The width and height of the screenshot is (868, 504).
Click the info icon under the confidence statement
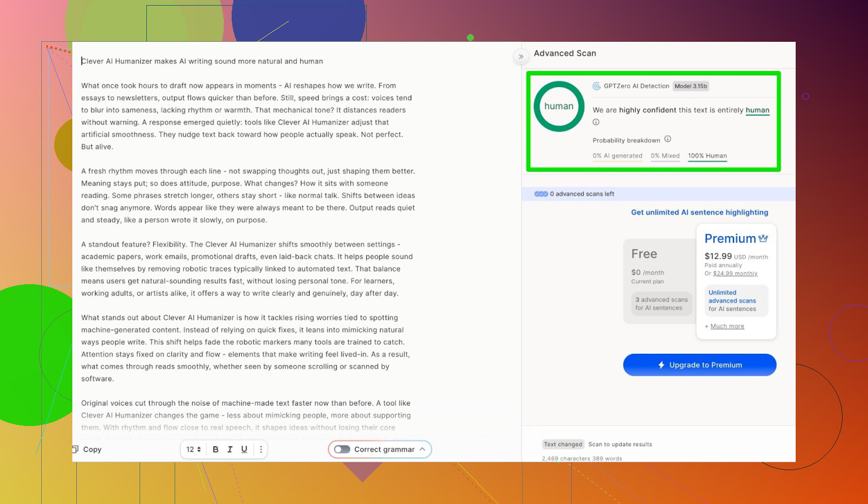pos(596,122)
